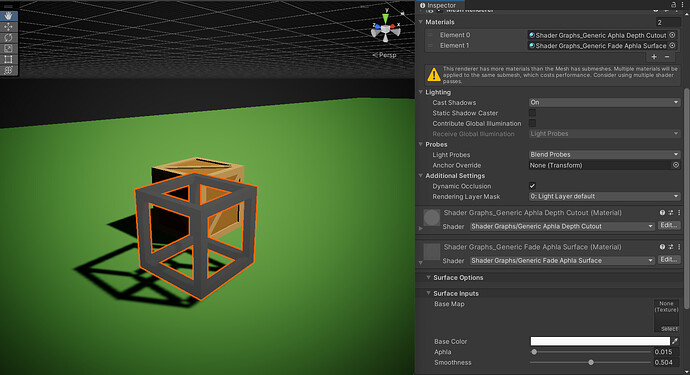Select the Move tool in scene toolbar

click(x=8, y=27)
